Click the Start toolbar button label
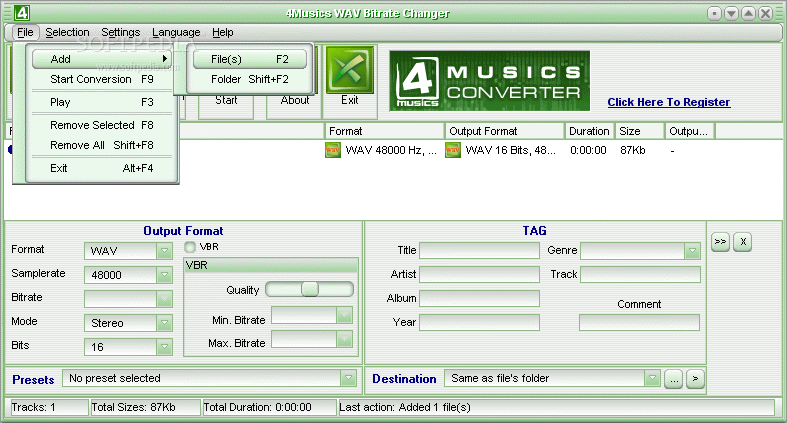The image size is (787, 423). click(x=226, y=100)
